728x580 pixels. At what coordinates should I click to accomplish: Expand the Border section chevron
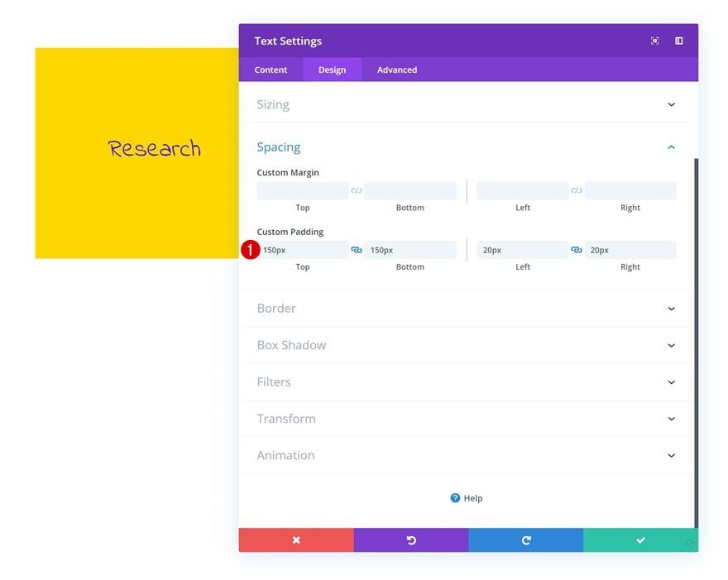(672, 309)
